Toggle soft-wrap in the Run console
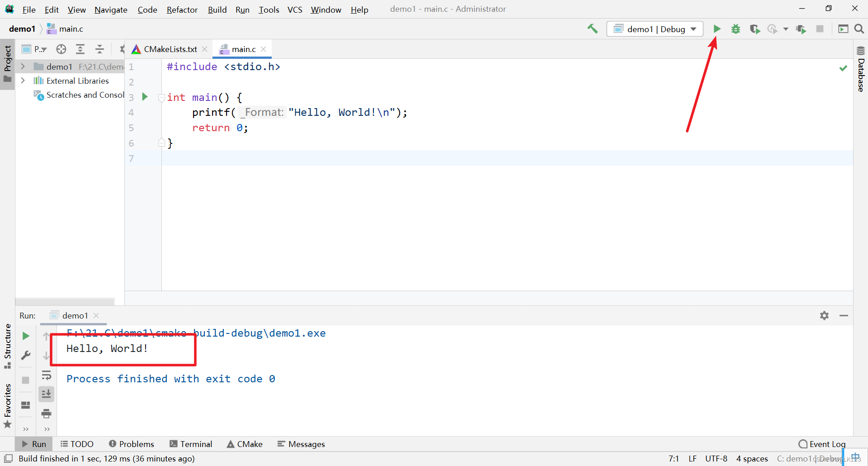The height and width of the screenshot is (466, 868). [46, 375]
